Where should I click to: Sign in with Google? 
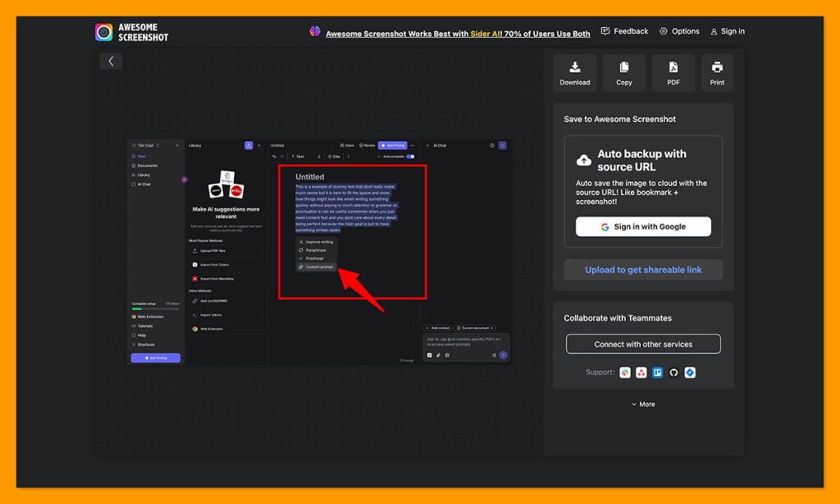point(643,226)
